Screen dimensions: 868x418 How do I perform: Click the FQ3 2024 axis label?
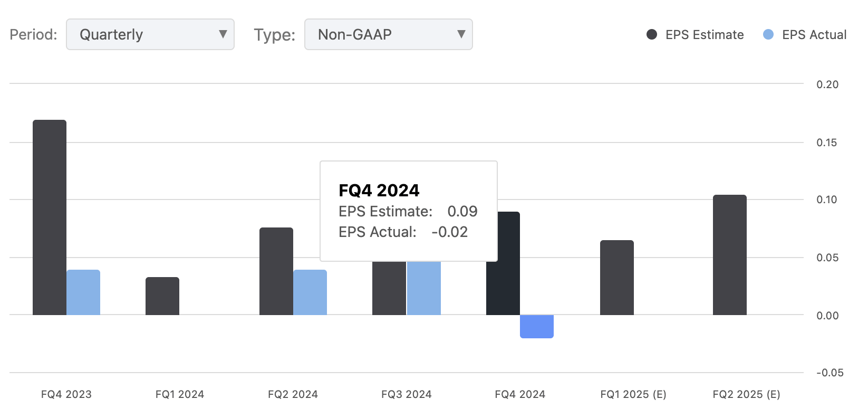(407, 394)
